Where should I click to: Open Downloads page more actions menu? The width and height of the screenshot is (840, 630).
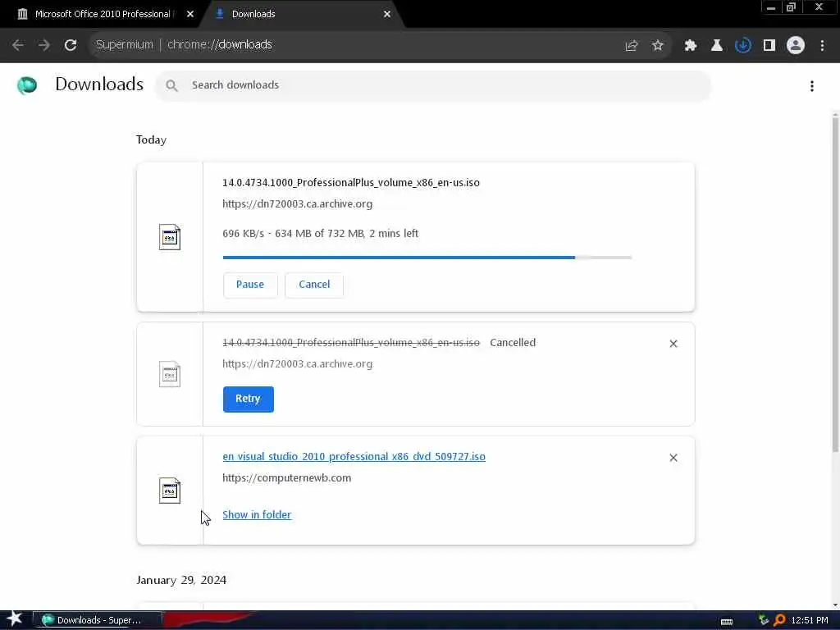[x=812, y=85]
